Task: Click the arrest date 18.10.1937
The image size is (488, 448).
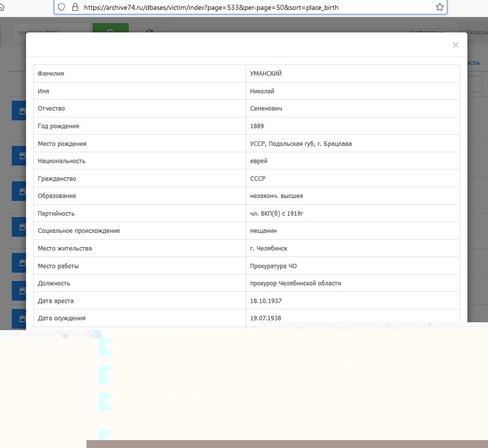Action: (x=266, y=301)
